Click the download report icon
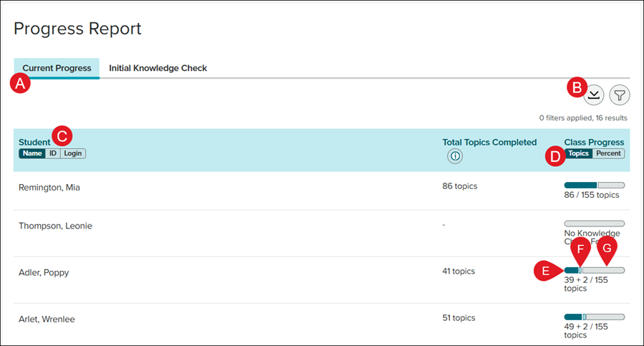The height and width of the screenshot is (346, 644). pos(595,95)
